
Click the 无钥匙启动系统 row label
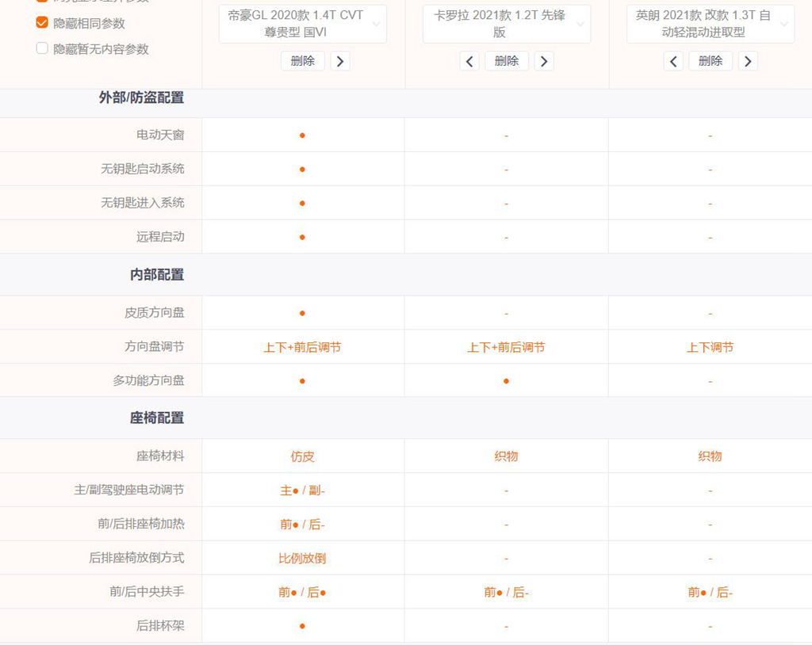pos(143,168)
